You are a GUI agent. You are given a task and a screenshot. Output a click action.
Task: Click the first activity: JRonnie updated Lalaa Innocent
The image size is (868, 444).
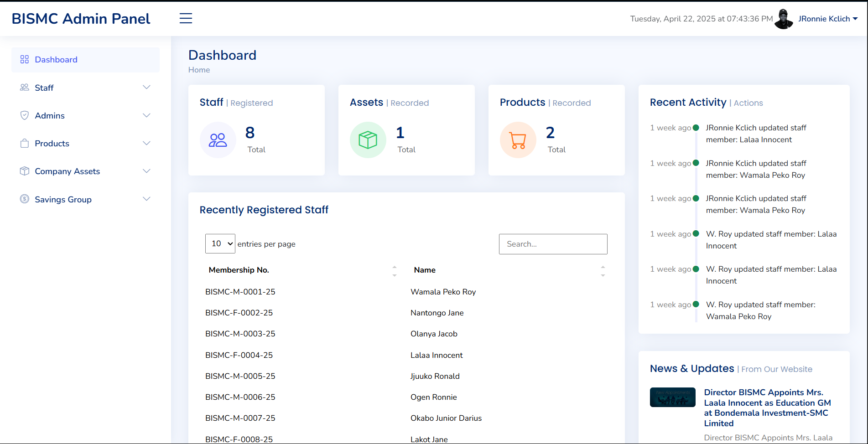(756, 134)
